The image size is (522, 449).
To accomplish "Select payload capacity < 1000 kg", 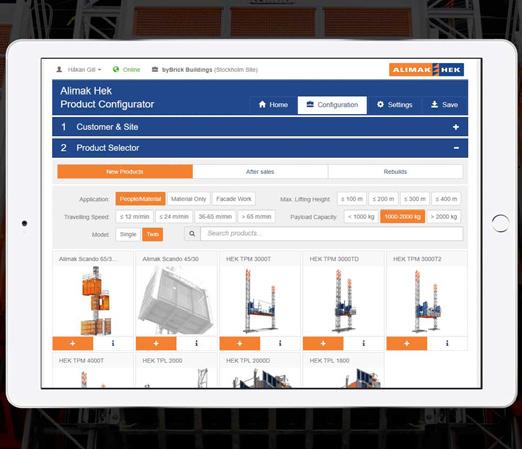I will click(361, 217).
